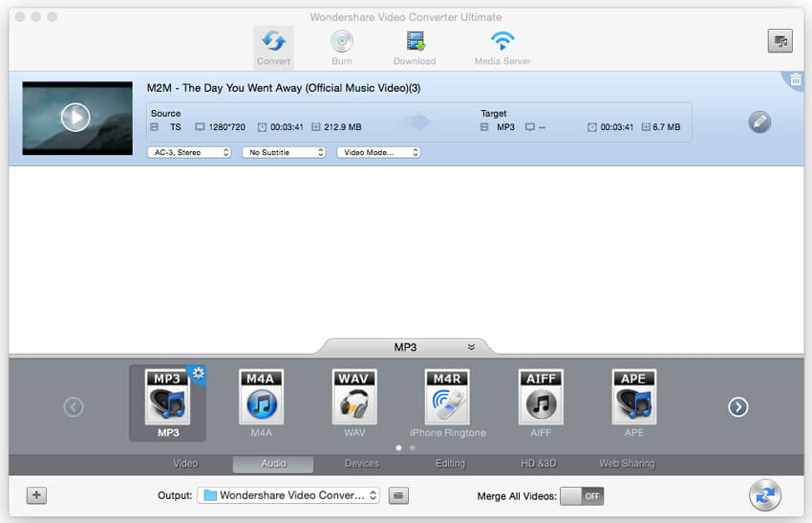Play the video thumbnail preview
This screenshot has width=812, height=523.
(75, 118)
